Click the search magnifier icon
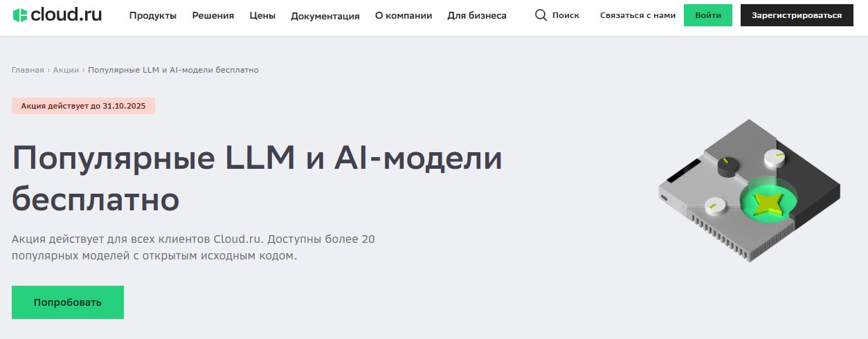Screen dimensions: 868x339 click(x=541, y=15)
